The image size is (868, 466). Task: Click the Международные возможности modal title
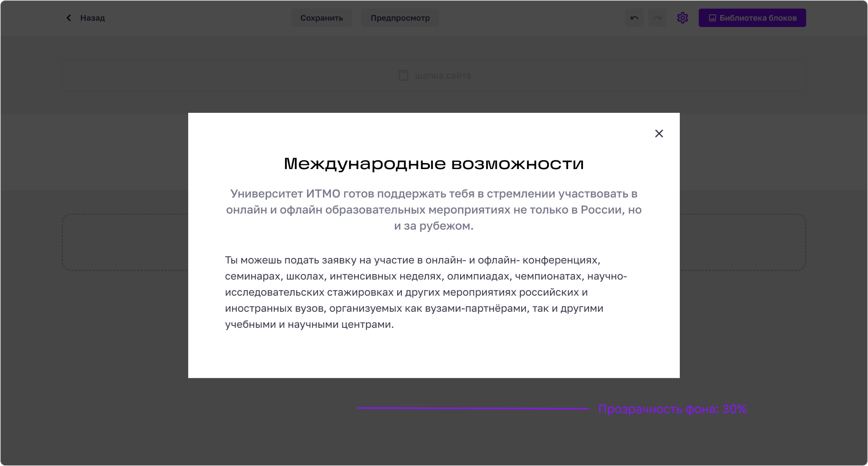click(x=434, y=164)
